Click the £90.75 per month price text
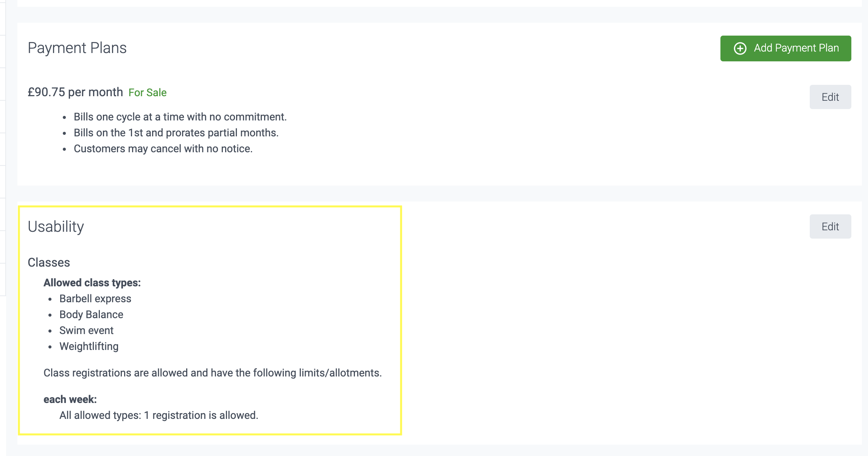This screenshot has height=456, width=868. pos(75,92)
